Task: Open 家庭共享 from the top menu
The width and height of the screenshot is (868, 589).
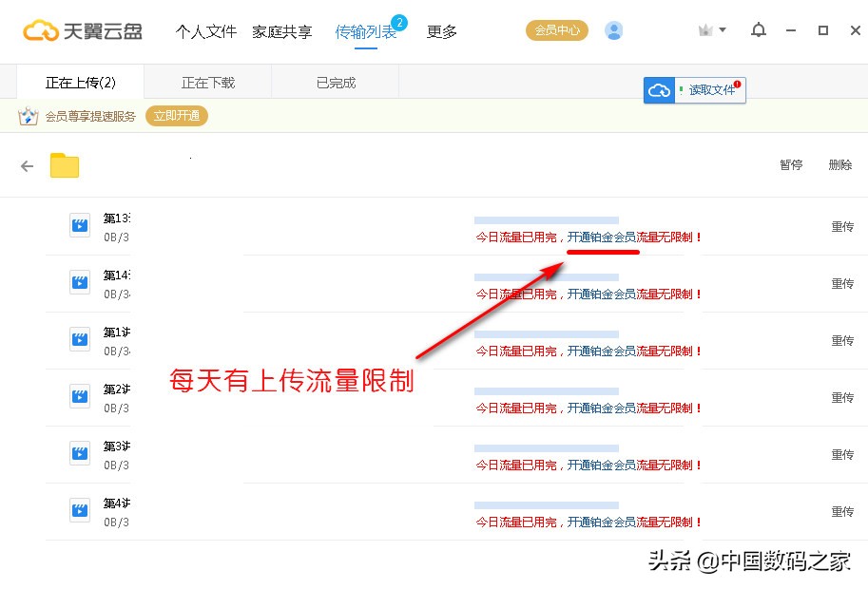Action: pyautogui.click(x=280, y=31)
